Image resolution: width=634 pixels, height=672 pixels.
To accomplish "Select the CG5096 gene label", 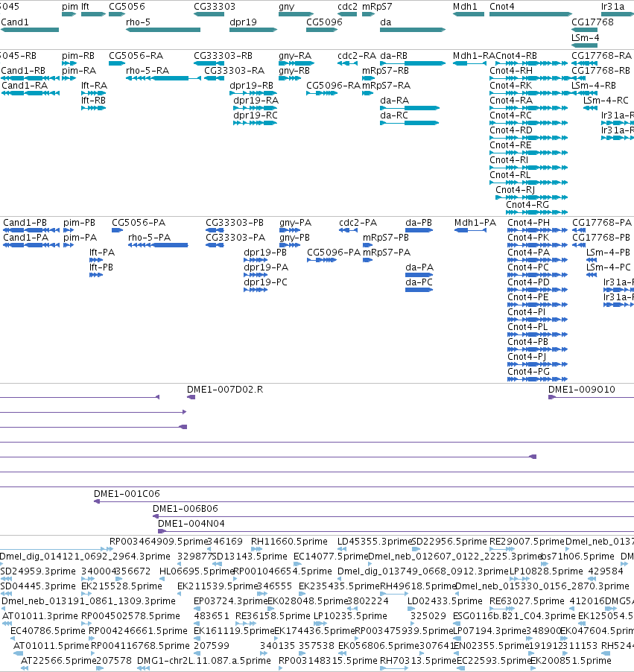I will tap(324, 22).
